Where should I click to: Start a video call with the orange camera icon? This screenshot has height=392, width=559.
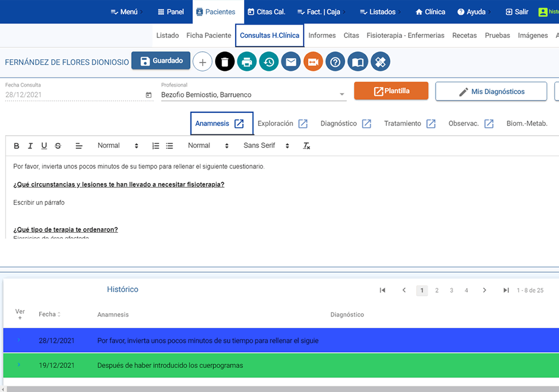[x=313, y=61]
